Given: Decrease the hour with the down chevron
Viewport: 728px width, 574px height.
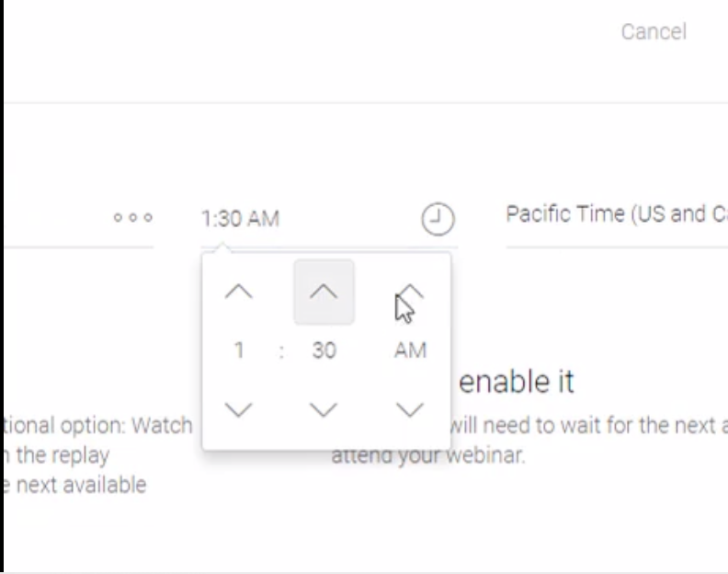Looking at the screenshot, I should click(238, 409).
